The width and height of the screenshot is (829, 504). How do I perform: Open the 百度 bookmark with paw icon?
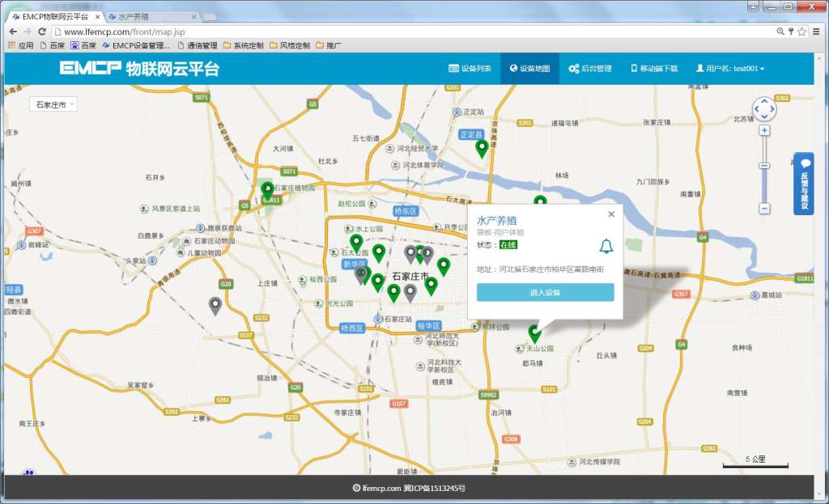tap(83, 45)
